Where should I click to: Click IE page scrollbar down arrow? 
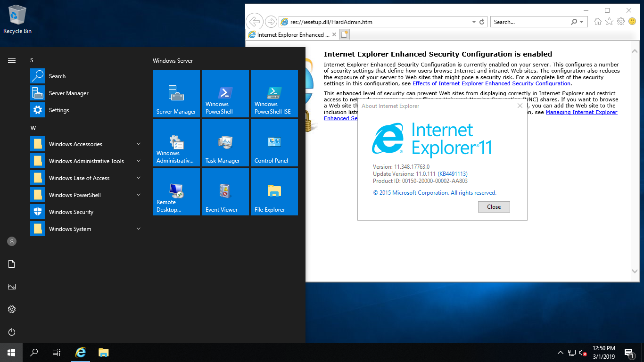coord(635,271)
